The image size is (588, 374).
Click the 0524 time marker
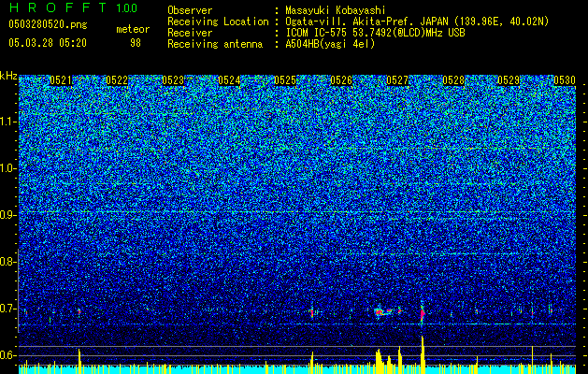(229, 80)
